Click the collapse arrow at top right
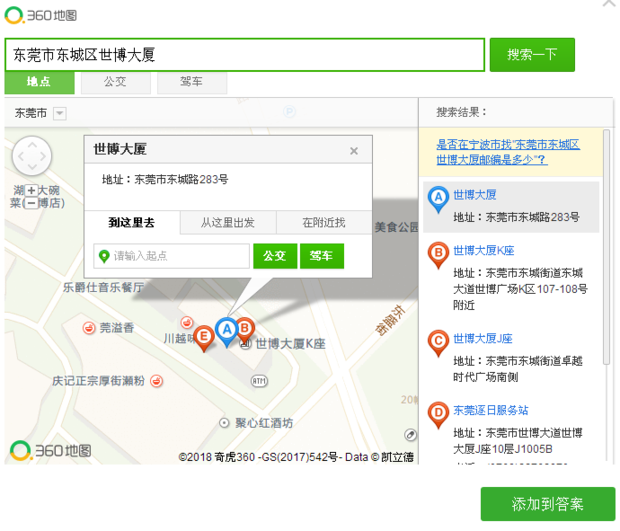This screenshot has width=620, height=531. [x=609, y=4]
